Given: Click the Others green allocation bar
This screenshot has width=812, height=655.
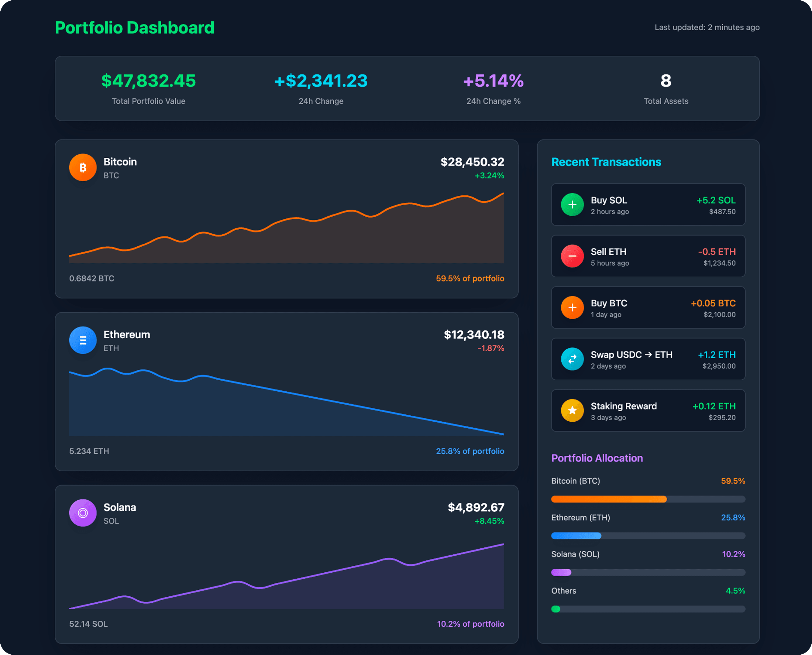Looking at the screenshot, I should pos(556,609).
